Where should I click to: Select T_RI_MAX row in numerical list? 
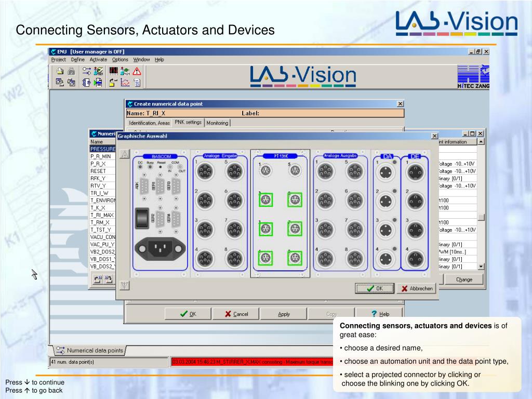pyautogui.click(x=102, y=215)
